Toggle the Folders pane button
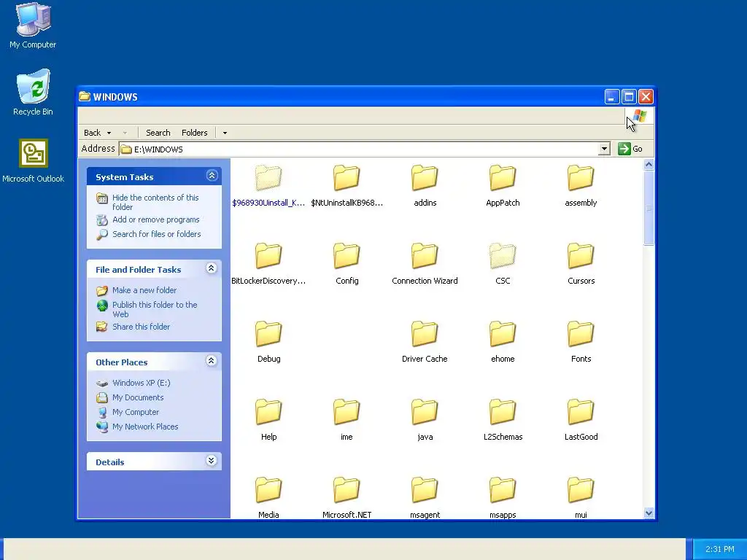747x560 pixels. tap(194, 133)
